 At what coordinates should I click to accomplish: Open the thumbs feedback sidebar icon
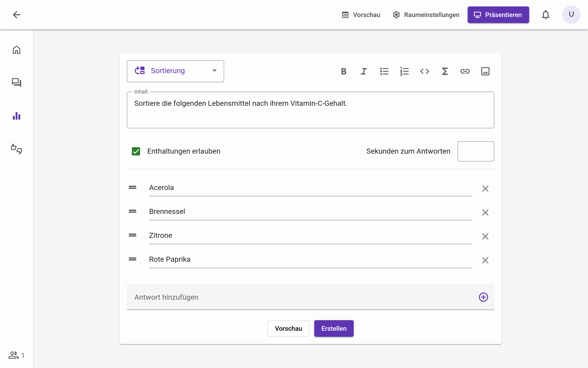point(17,149)
